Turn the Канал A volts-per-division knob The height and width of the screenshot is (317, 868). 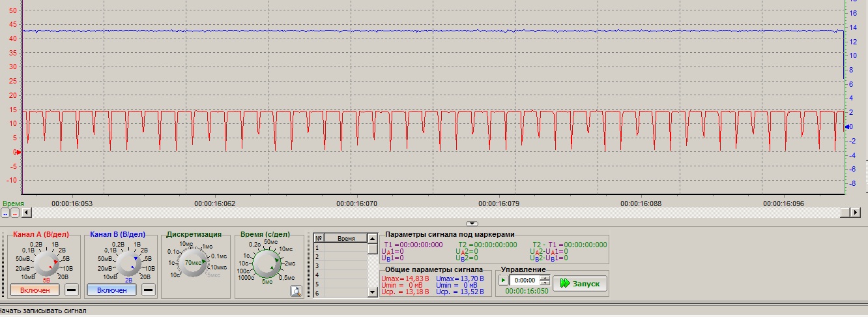[46, 263]
